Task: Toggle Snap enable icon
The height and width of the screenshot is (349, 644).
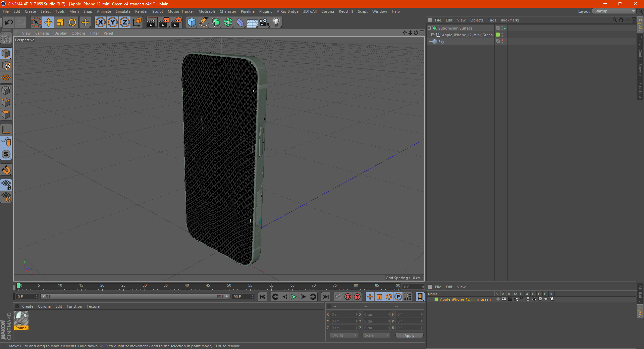Action: click(6, 169)
